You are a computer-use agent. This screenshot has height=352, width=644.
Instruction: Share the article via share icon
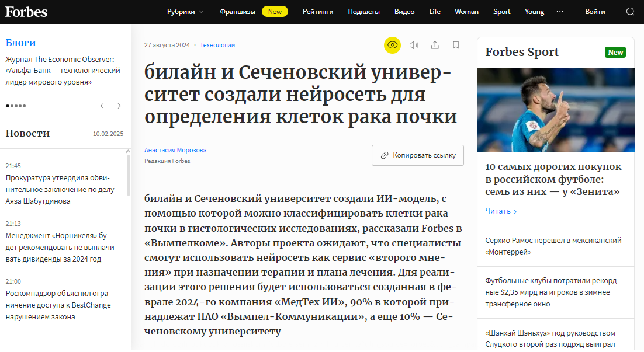coord(435,45)
